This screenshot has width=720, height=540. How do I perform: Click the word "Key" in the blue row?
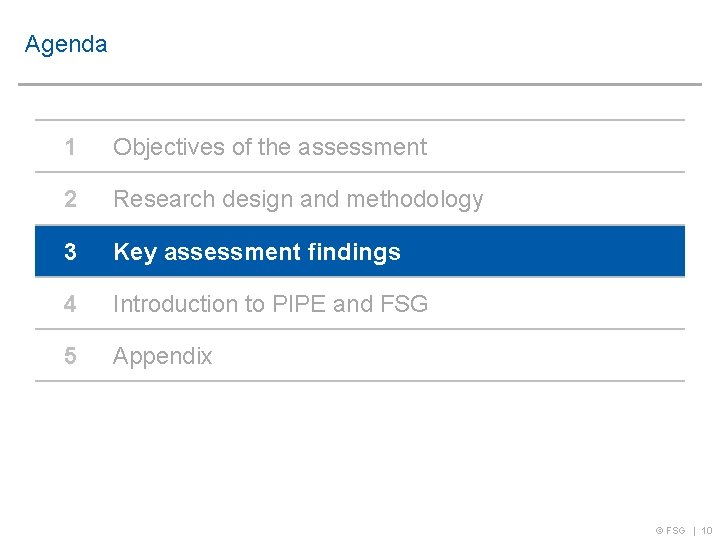pyautogui.click(x=135, y=252)
